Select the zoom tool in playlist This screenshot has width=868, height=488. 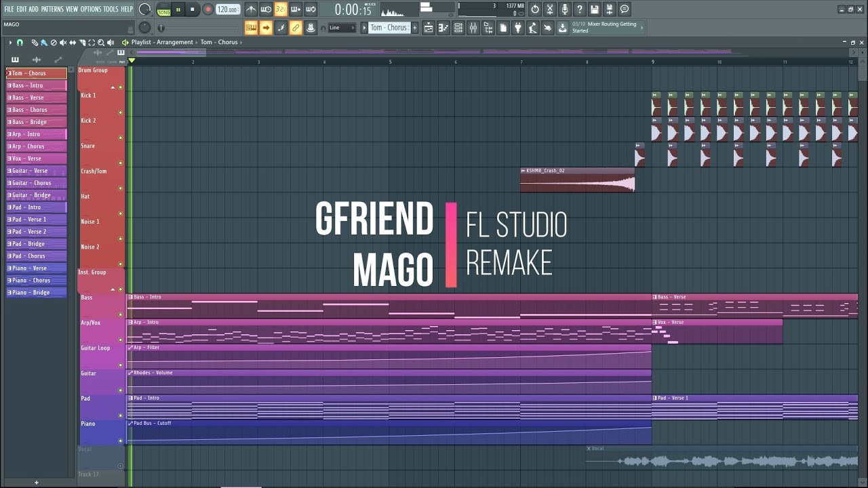[x=101, y=43]
